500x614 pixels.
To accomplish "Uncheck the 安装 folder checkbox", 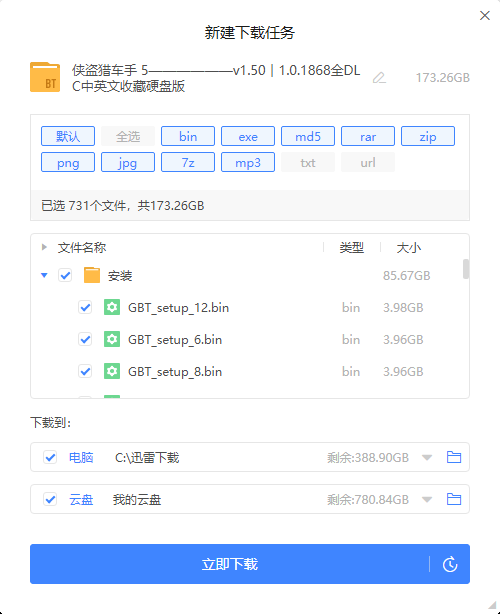I will [x=65, y=275].
